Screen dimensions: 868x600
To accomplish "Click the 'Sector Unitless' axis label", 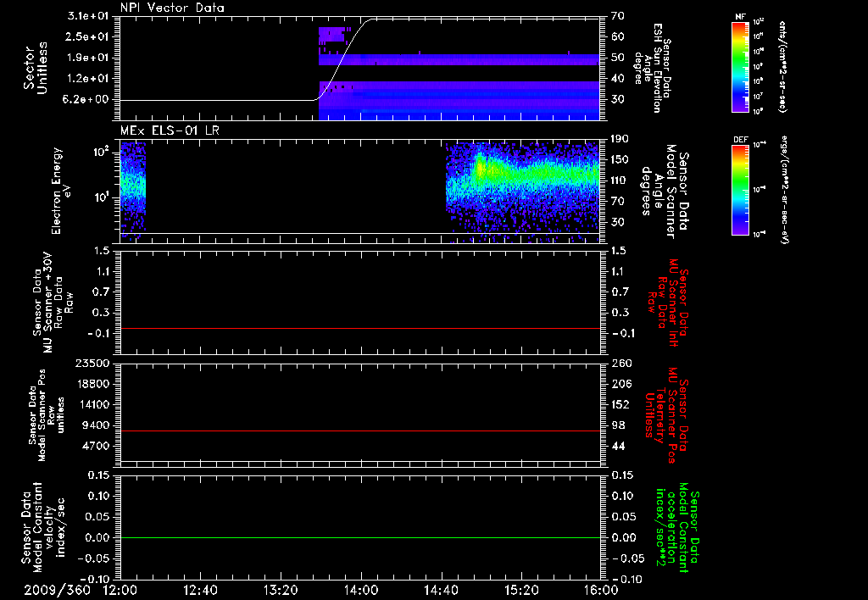I will tap(36, 68).
